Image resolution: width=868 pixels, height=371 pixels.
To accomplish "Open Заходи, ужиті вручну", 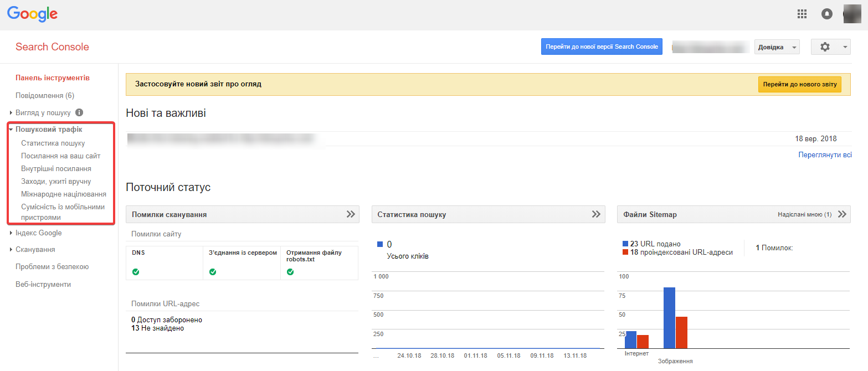I will click(56, 182).
